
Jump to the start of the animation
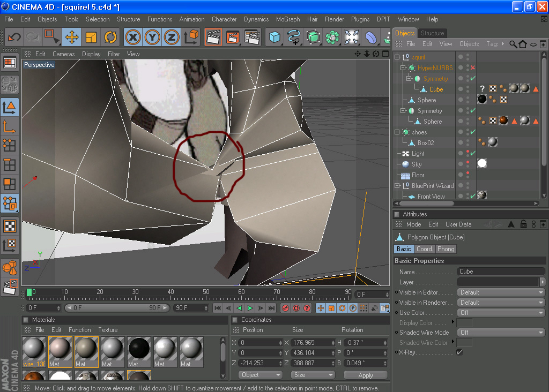(x=218, y=308)
